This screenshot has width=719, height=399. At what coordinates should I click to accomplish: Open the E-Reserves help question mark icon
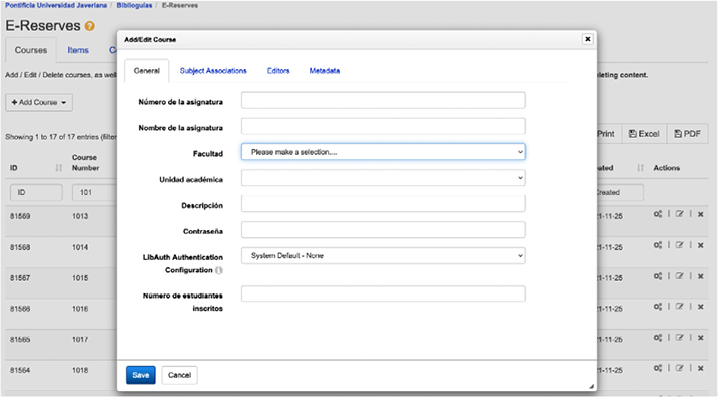tap(90, 26)
